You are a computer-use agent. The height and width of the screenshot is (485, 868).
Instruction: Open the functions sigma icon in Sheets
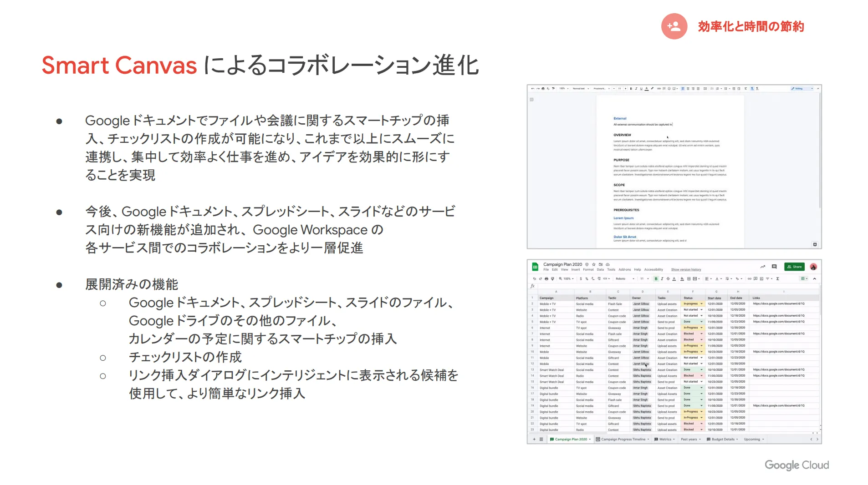[x=777, y=278]
